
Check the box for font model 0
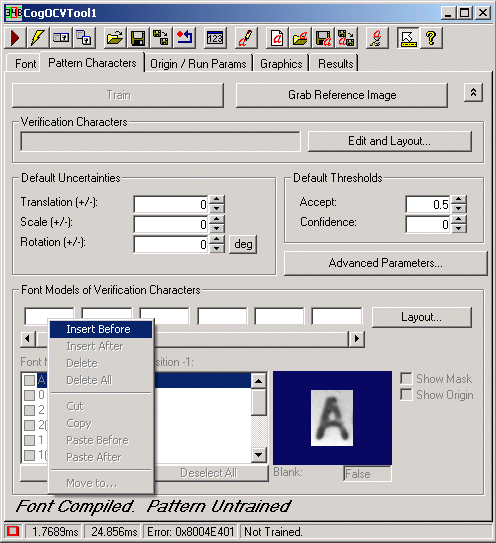coord(29,395)
